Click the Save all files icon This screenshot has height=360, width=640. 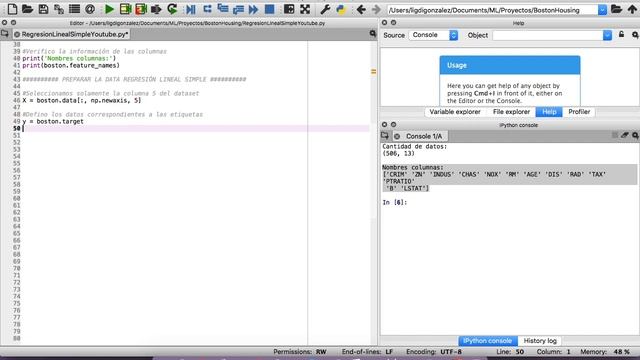pyautogui.click(x=59, y=9)
